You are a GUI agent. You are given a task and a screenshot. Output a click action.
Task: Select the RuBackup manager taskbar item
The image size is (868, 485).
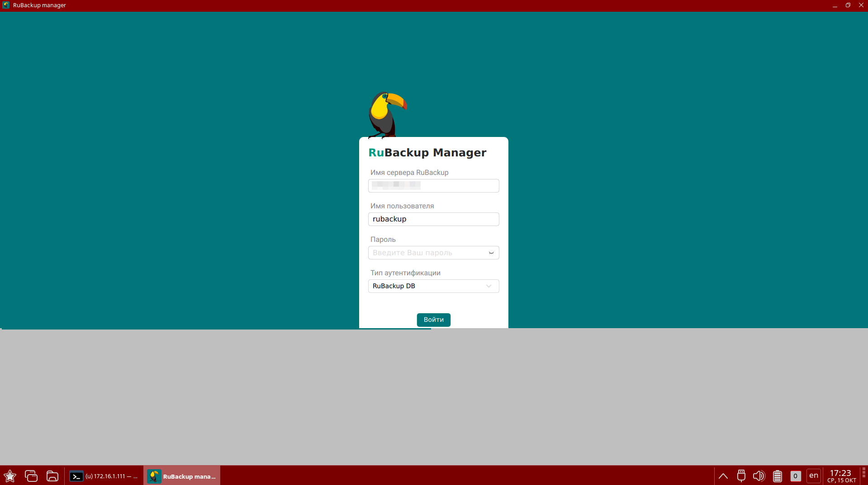click(x=182, y=476)
